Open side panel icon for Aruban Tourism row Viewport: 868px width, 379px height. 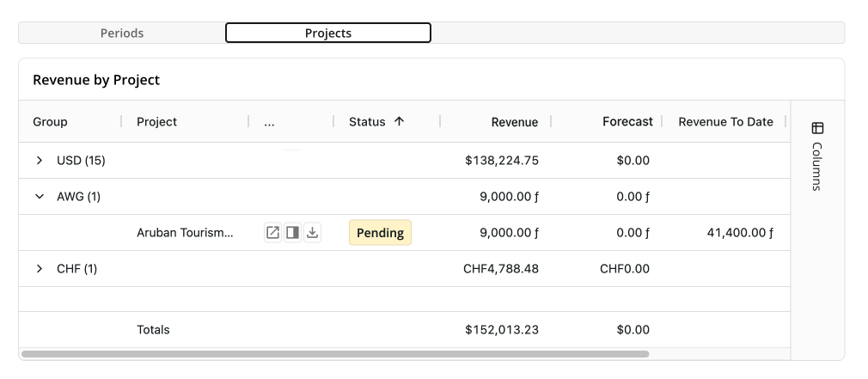(292, 232)
